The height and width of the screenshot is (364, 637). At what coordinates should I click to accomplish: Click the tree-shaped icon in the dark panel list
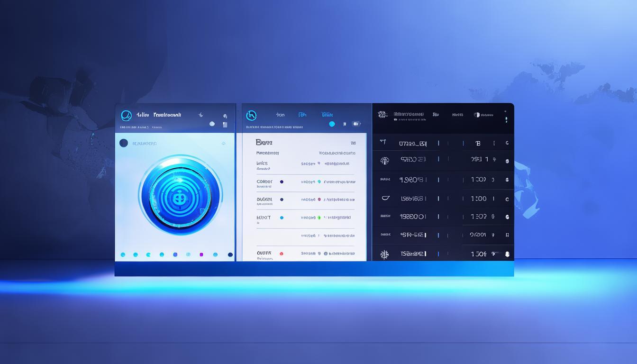[385, 160]
